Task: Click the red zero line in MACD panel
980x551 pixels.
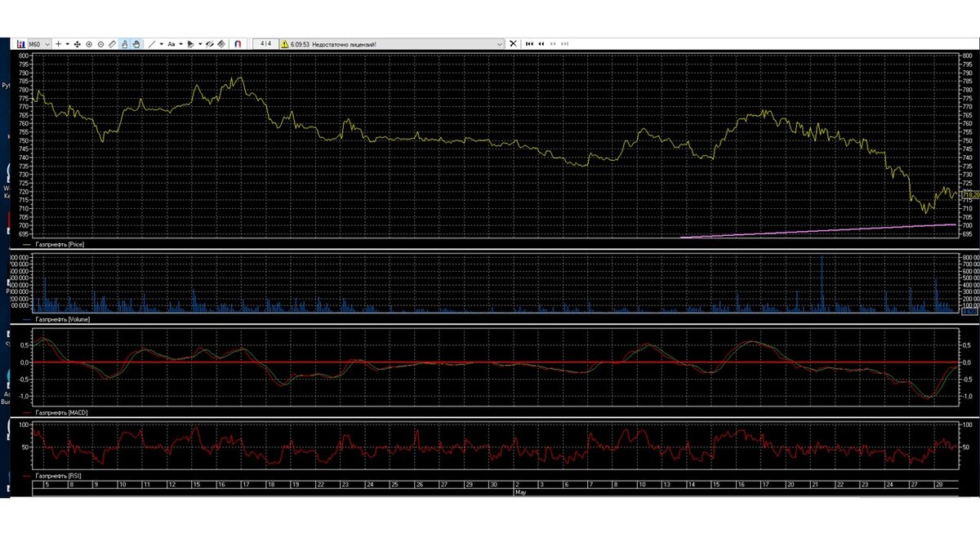Action: pos(494,362)
